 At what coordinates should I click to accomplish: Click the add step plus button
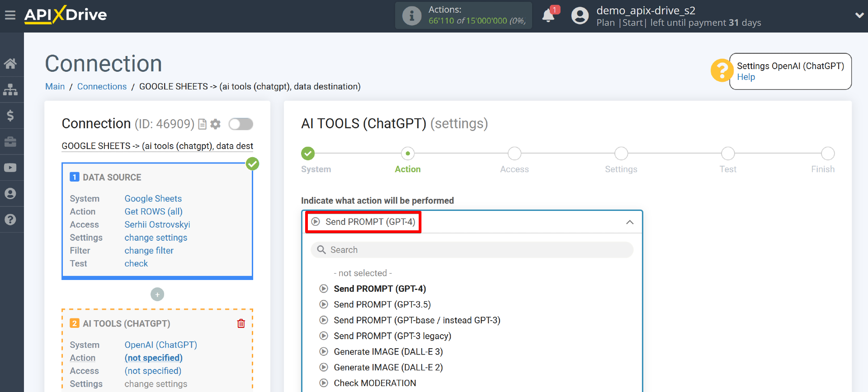click(x=157, y=294)
